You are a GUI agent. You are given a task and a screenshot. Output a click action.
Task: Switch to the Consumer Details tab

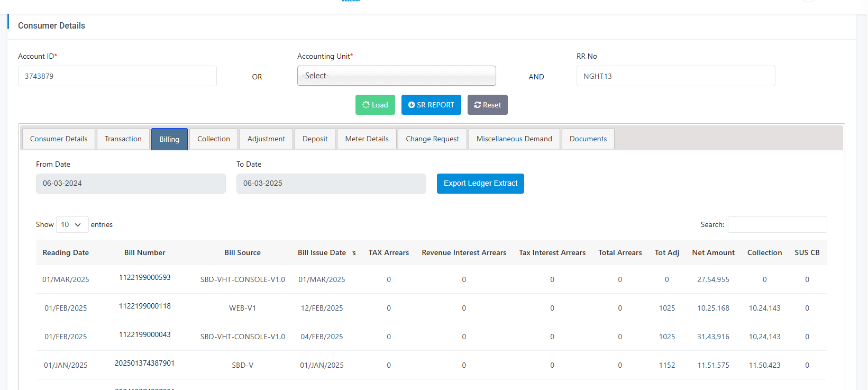(x=59, y=139)
